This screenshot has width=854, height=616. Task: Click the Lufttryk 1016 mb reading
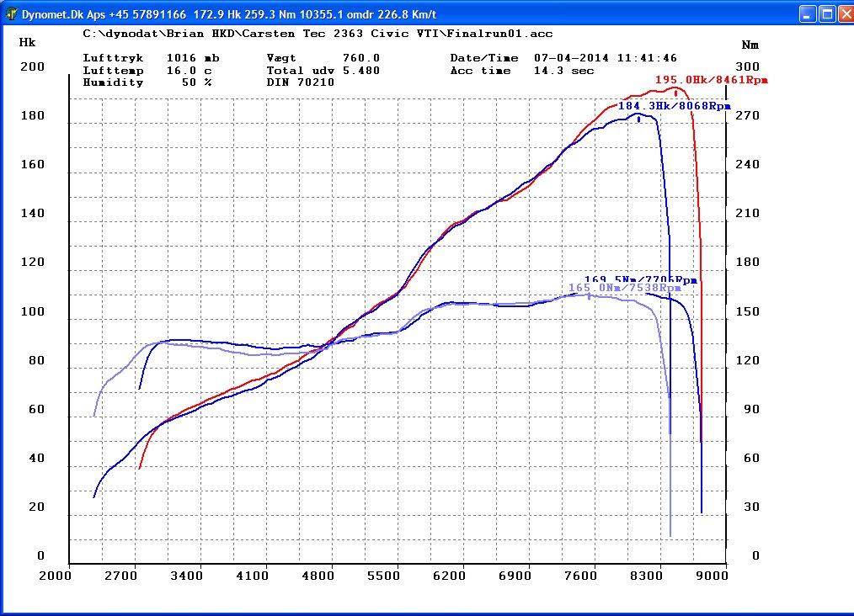151,58
